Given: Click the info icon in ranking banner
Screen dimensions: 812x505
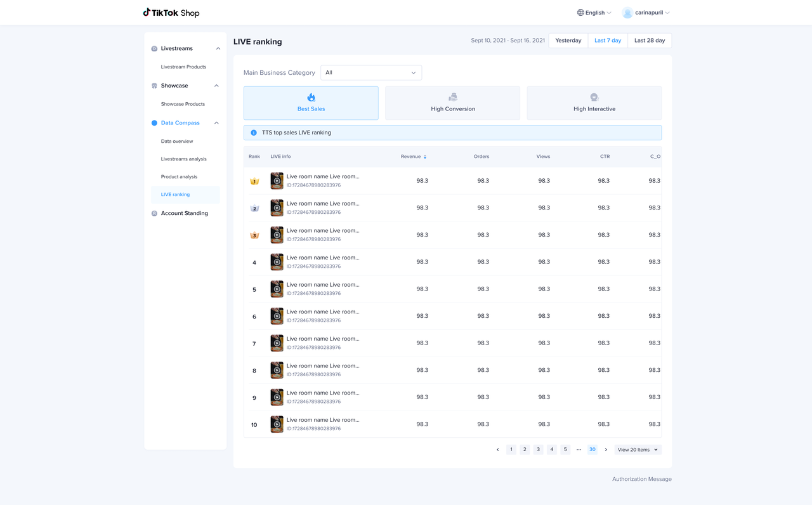Looking at the screenshot, I should coord(254,133).
